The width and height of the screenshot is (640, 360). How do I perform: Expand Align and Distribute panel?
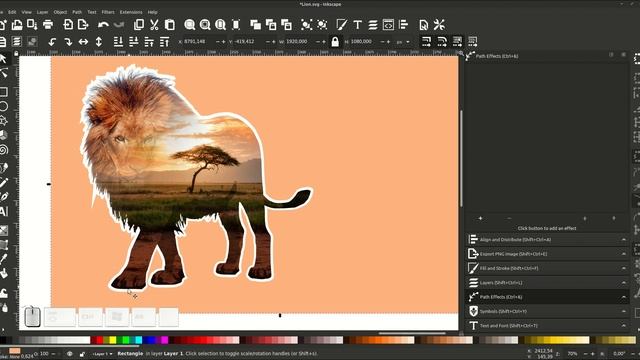tap(547, 240)
